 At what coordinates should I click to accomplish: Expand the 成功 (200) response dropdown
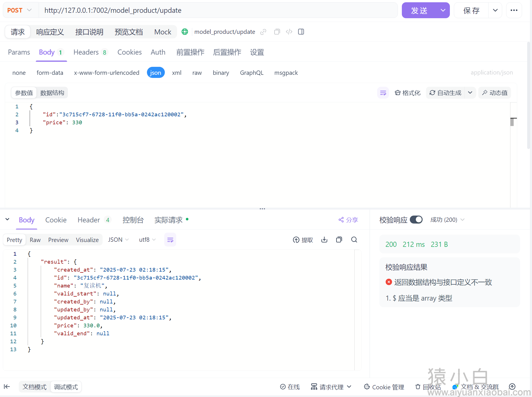(x=447, y=220)
